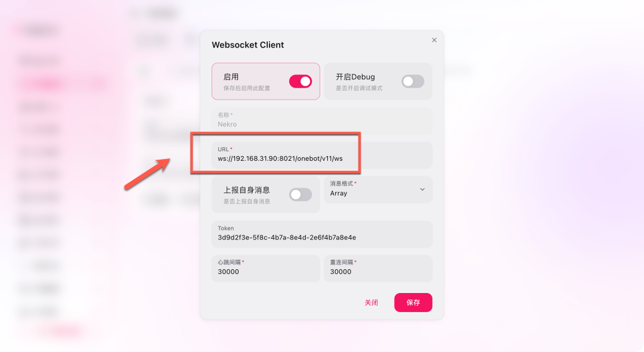Open the 消息格式 Array dropdown
Screen dimensions: 644x352
coord(378,189)
